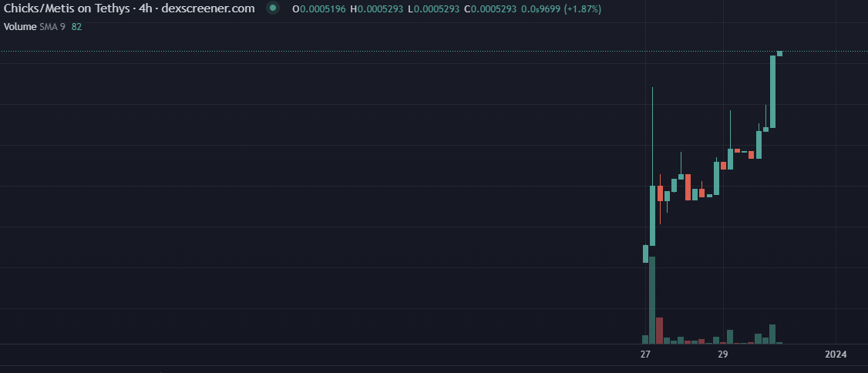Click the 29 date label on time axis
The height and width of the screenshot is (373, 868).
722,355
